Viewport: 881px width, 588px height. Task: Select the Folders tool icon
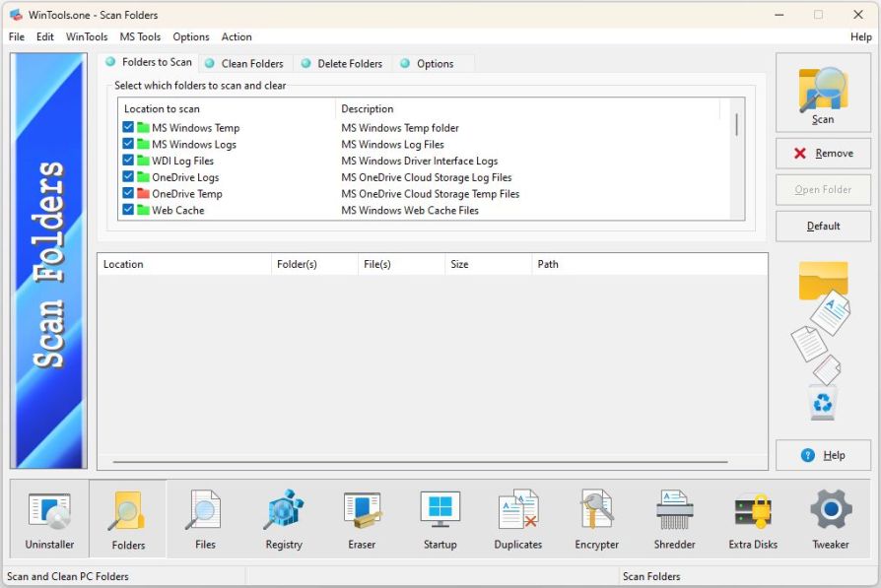click(x=128, y=519)
